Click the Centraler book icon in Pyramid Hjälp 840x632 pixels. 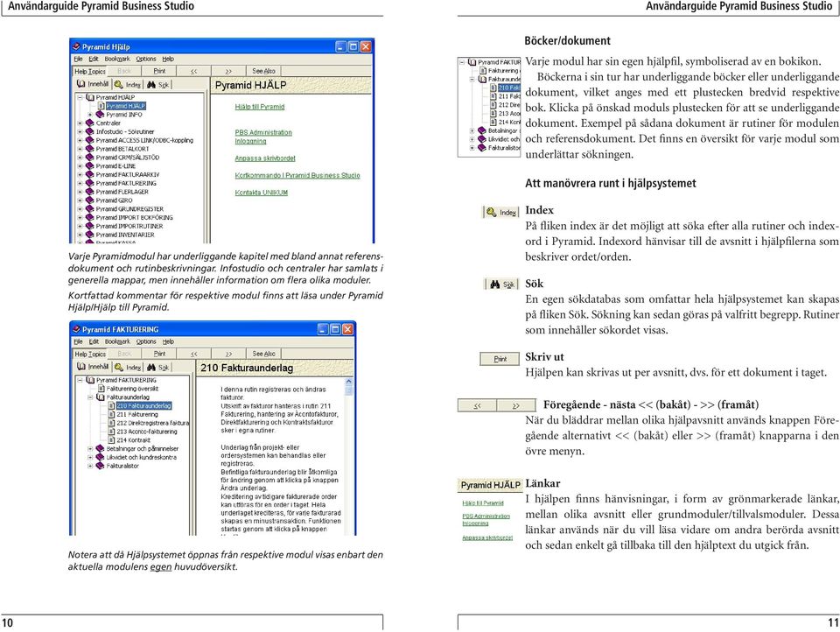coord(90,123)
